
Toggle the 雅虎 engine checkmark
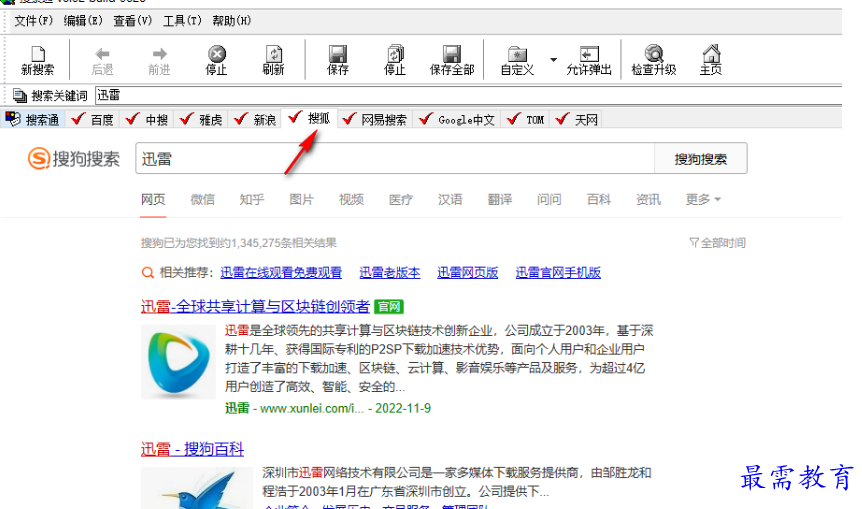(x=186, y=119)
